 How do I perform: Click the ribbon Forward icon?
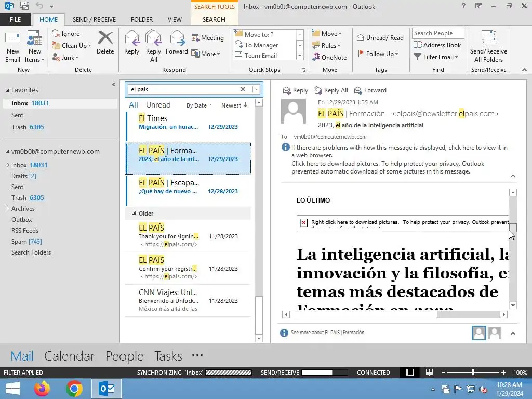click(x=177, y=43)
